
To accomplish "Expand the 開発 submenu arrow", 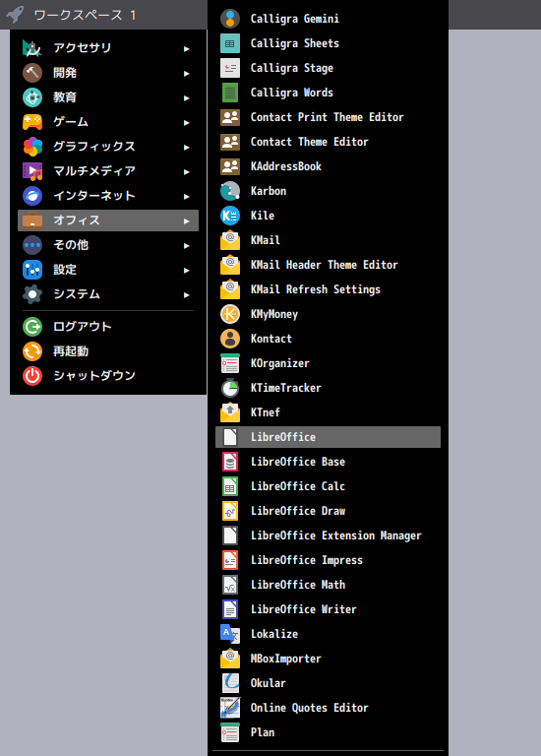I will [x=187, y=73].
